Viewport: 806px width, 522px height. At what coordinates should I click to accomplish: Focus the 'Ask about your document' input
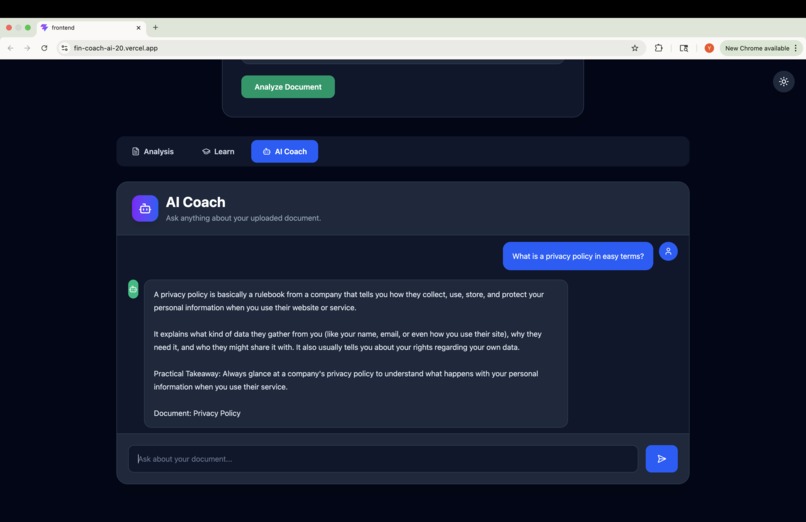tap(383, 459)
